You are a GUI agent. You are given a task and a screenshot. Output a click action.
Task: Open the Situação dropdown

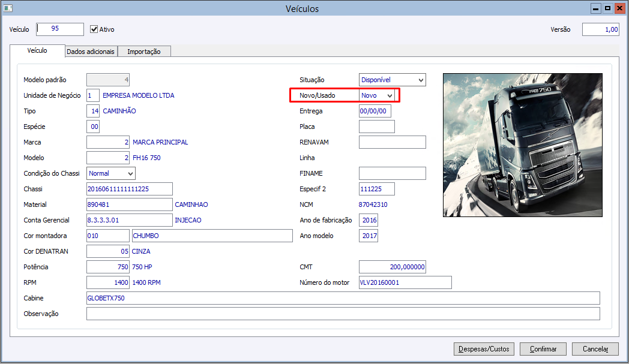pos(393,80)
